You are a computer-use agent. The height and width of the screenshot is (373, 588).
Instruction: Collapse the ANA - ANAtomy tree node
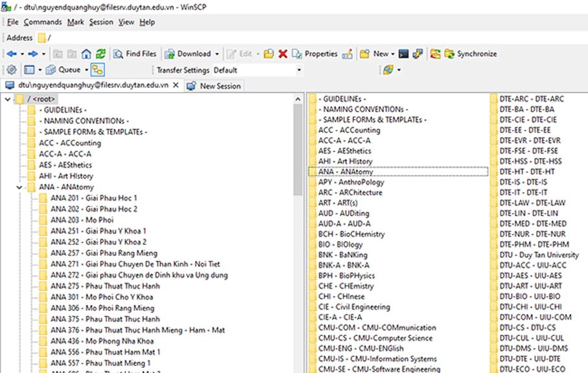pyautogui.click(x=18, y=187)
